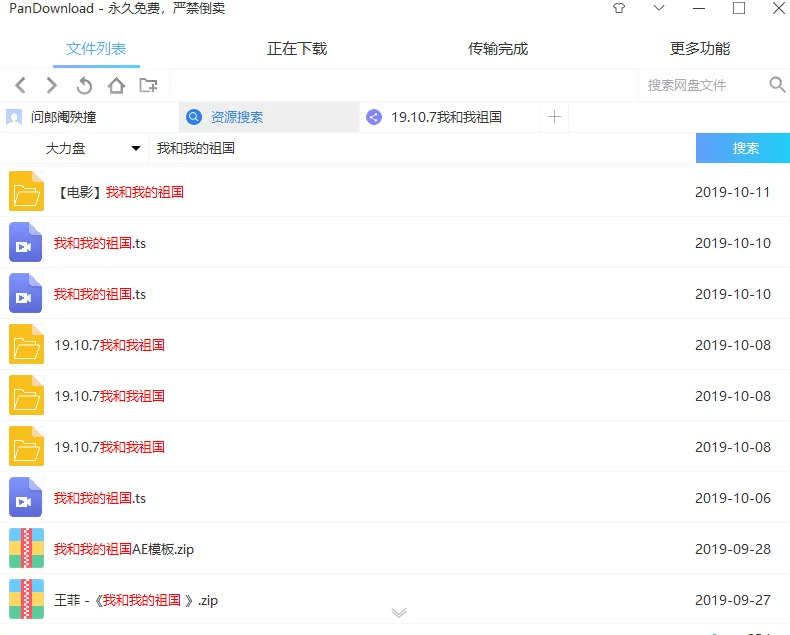This screenshot has width=790, height=635.
Task: Open the skin (shirt) icon in title bar
Action: coord(619,8)
